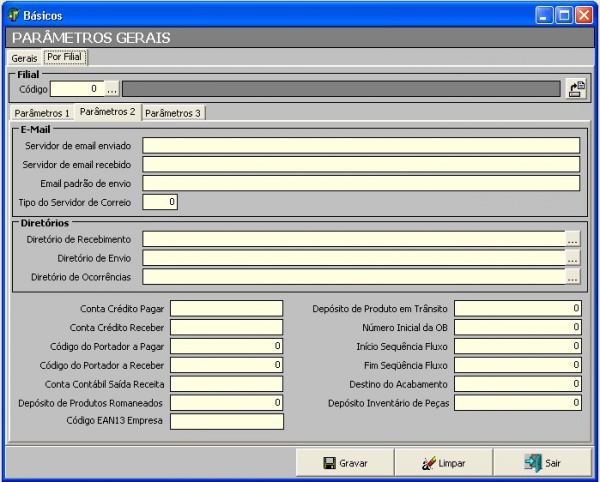
Task: Click the Servidor de email enviado field
Action: (361, 145)
